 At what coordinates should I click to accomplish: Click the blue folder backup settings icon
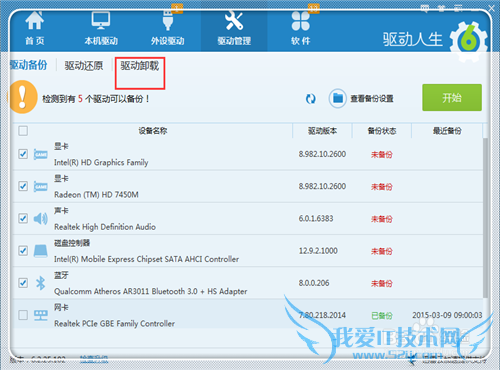338,98
